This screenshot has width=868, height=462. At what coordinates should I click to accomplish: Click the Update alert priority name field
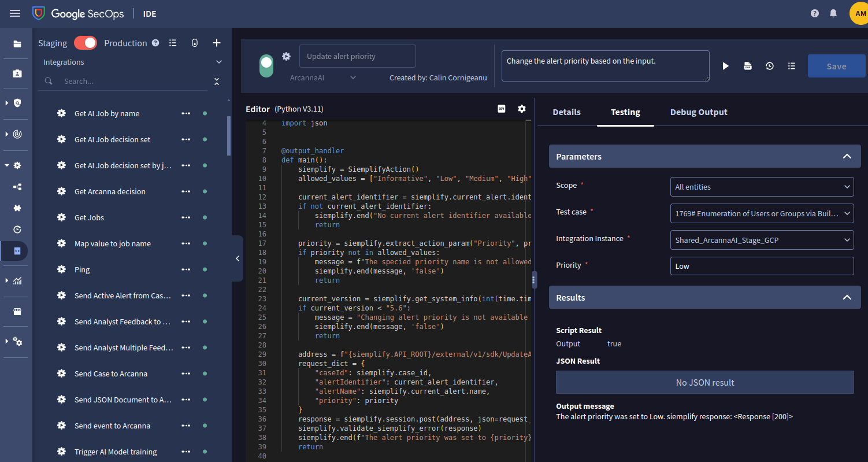(x=358, y=56)
